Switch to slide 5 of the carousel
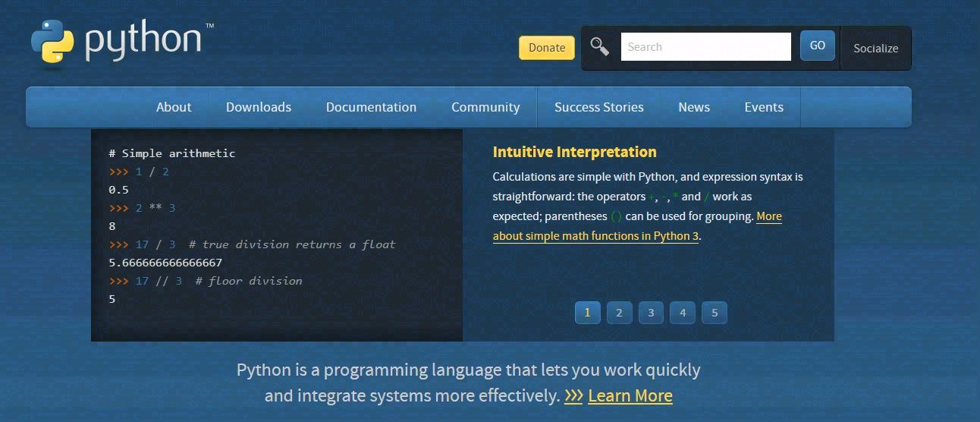 (715, 313)
